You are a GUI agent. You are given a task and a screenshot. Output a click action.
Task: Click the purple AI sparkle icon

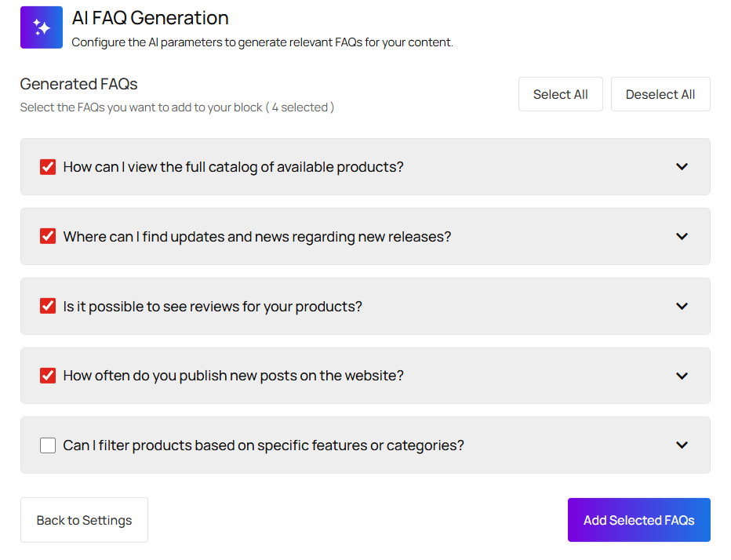[41, 27]
